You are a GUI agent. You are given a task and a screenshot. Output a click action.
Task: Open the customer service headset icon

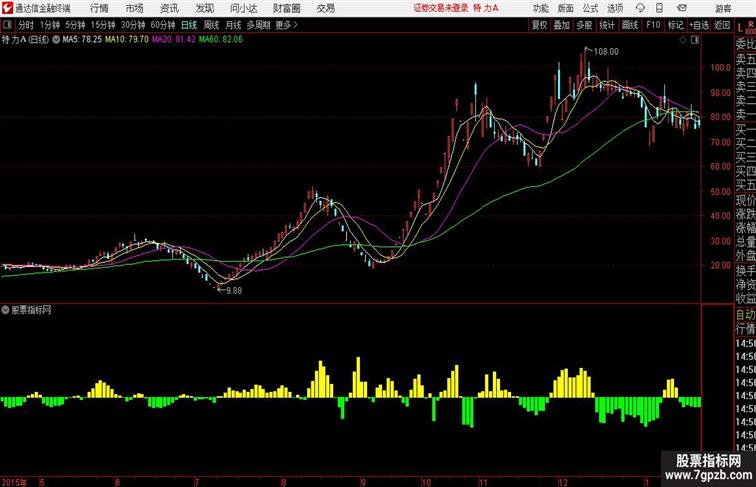[640, 8]
